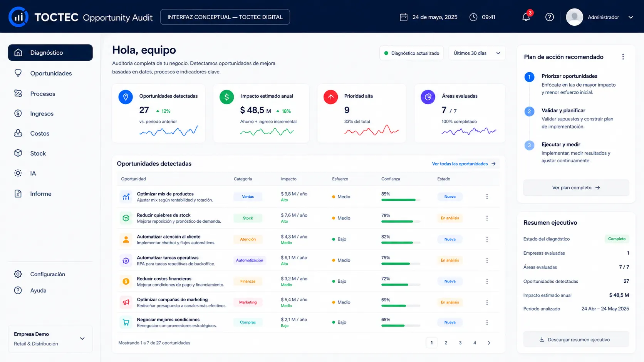This screenshot has width=644, height=362.
Task: Open Configuración in the sidebar
Action: [x=50, y=274]
